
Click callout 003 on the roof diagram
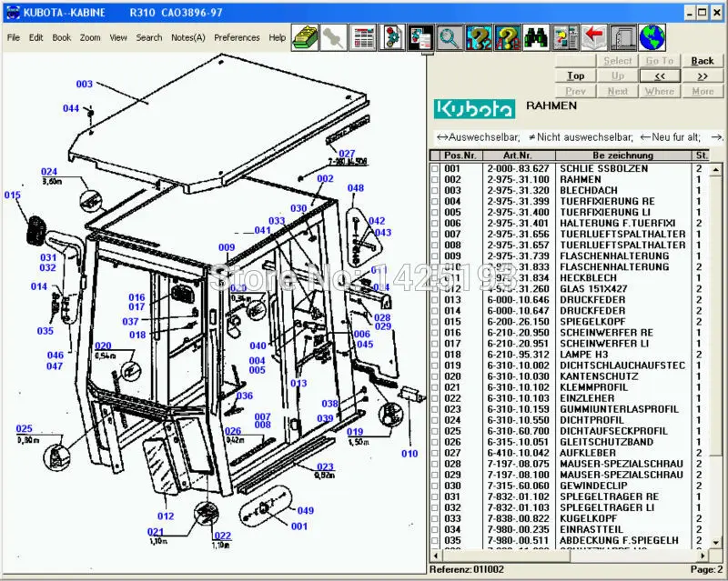pos(85,84)
